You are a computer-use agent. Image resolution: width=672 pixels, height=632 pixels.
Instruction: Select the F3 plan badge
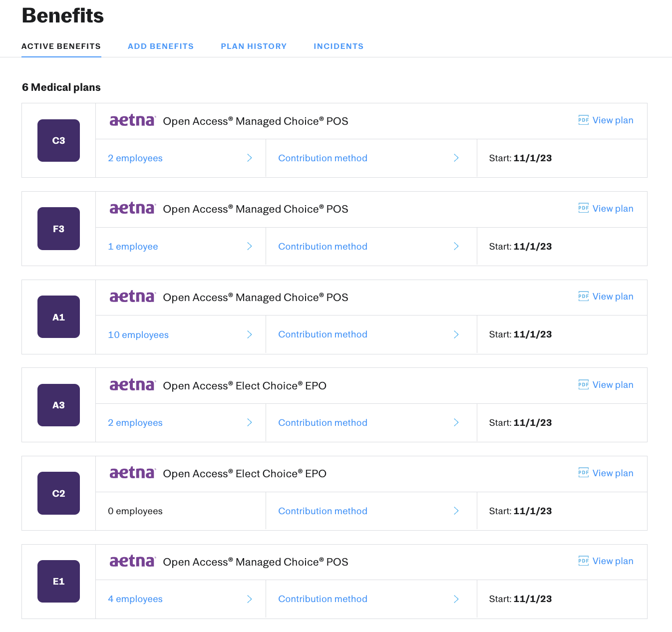coord(58,229)
